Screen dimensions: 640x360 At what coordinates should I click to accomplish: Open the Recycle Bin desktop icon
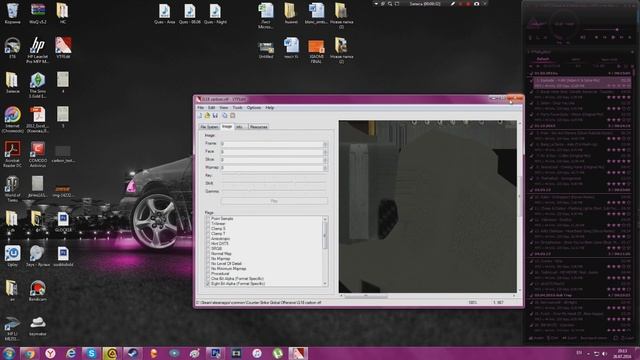tap(12, 13)
